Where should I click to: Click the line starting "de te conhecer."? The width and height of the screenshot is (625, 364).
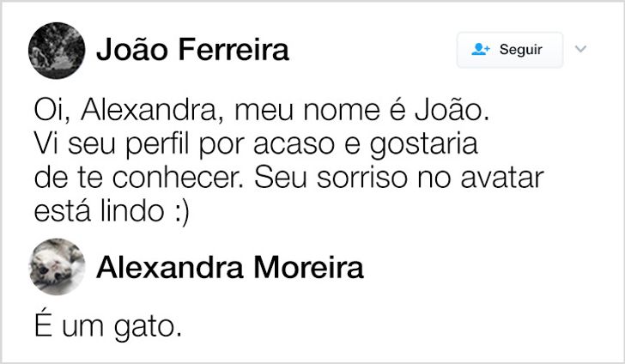[289, 178]
